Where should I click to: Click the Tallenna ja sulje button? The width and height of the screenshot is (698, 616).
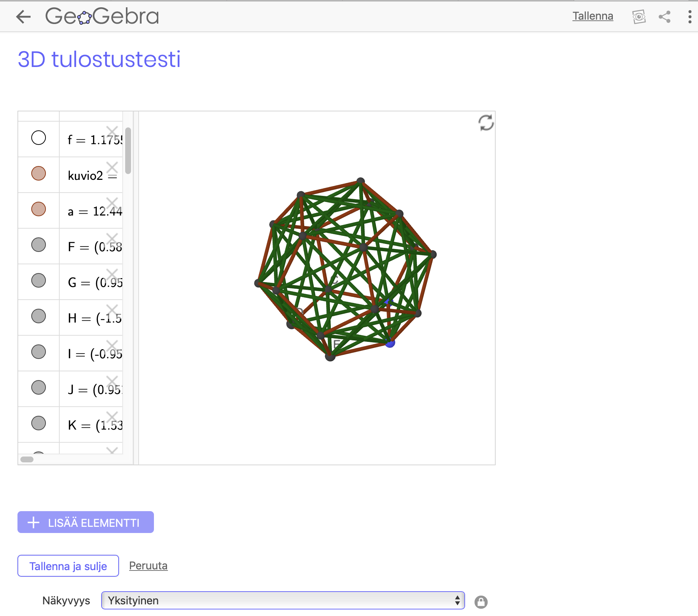click(x=68, y=566)
